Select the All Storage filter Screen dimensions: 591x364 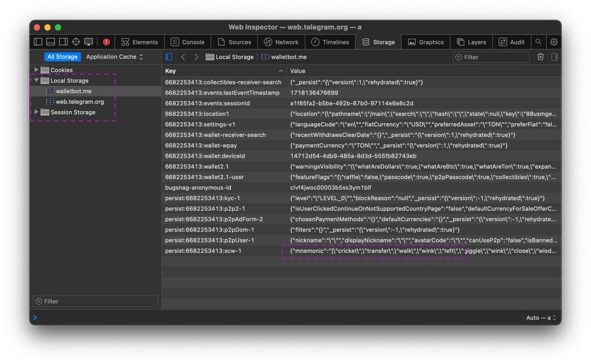coord(63,57)
